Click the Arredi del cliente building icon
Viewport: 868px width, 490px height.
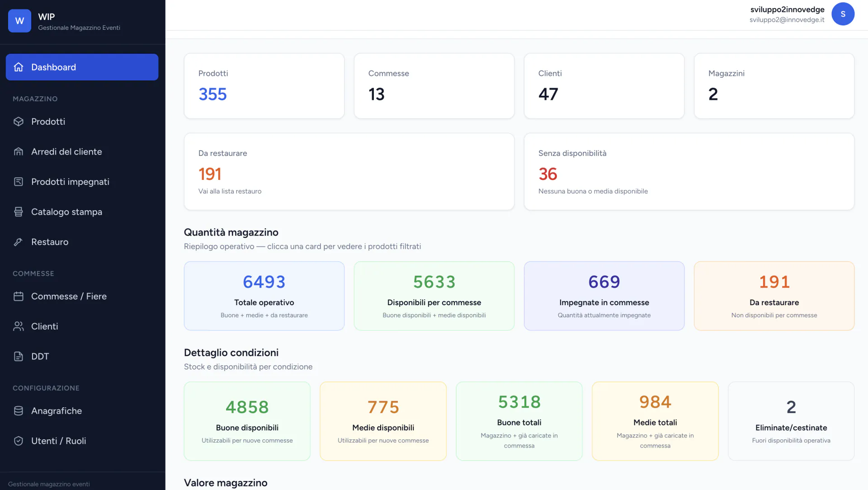click(19, 151)
